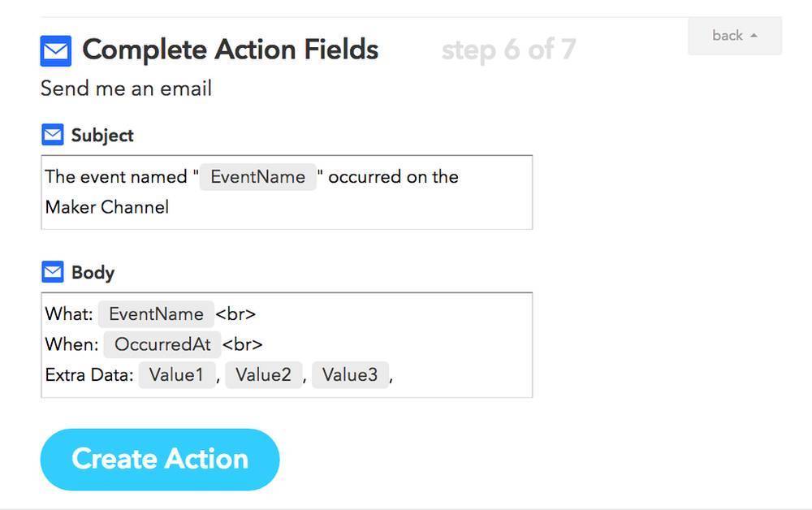This screenshot has height=510, width=812.
Task: Click the email icon beside the main heading
Action: 55,51
